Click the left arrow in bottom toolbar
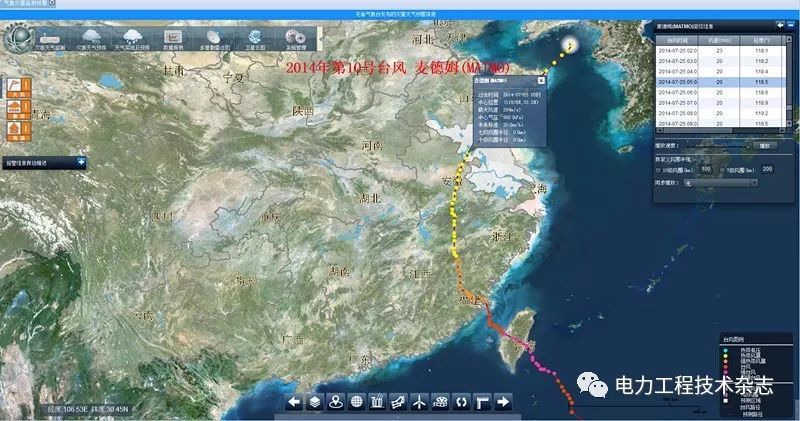Viewport: 800px width, 421px height. pos(294,402)
